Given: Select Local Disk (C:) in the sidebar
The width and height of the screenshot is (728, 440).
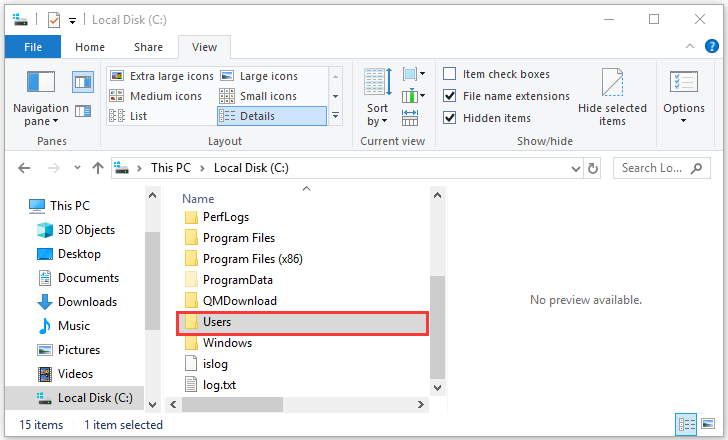Looking at the screenshot, I should (75, 398).
